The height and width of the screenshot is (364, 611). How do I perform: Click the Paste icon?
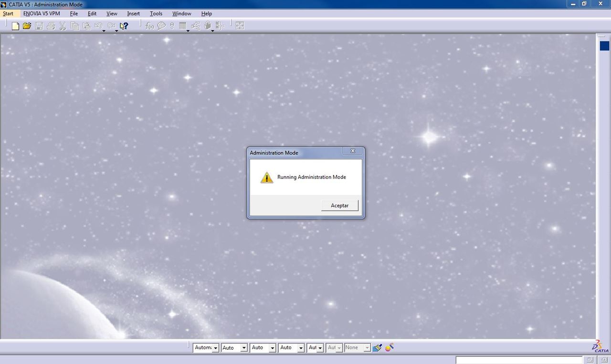click(x=86, y=26)
